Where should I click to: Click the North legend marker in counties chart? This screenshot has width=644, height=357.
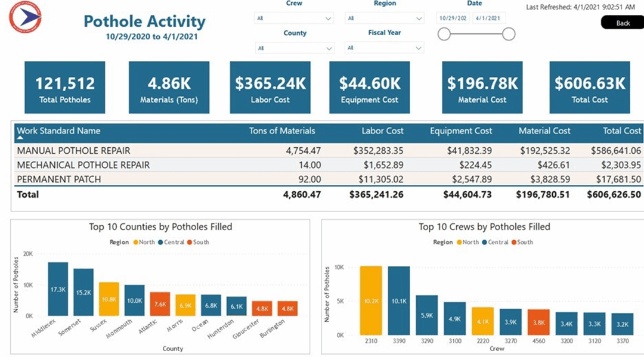pyautogui.click(x=135, y=243)
